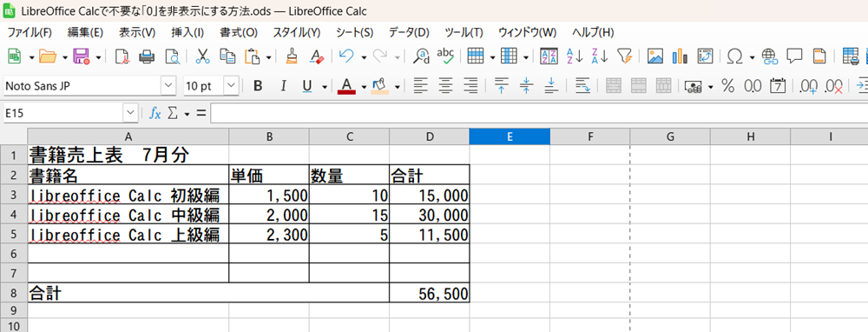Apply the background fill color
Viewport: 868px width, 332px height.
[x=379, y=86]
